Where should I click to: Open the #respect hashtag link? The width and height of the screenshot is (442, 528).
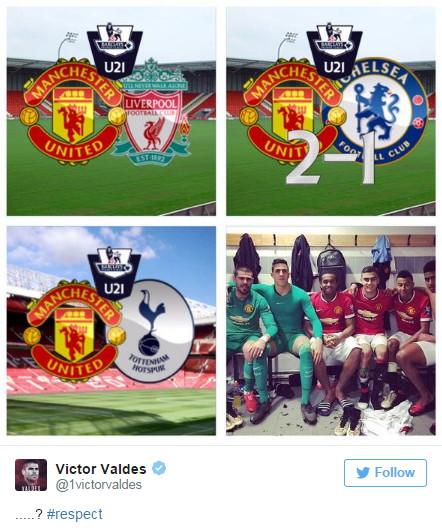tap(75, 514)
